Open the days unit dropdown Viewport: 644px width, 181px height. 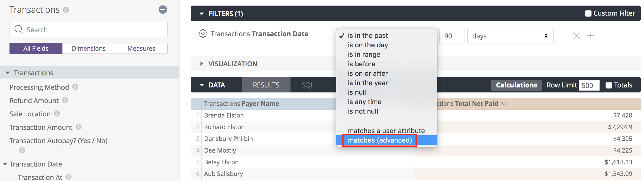510,36
